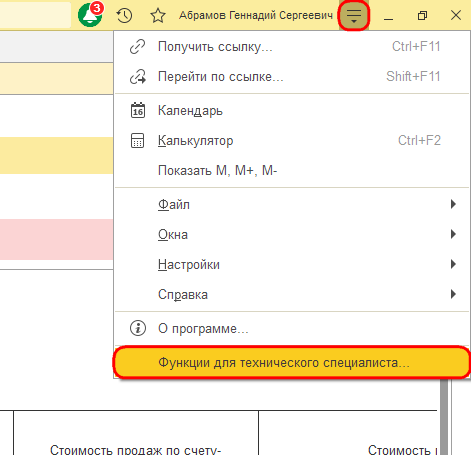Restore down the application window
The height and width of the screenshot is (455, 471).
click(422, 16)
